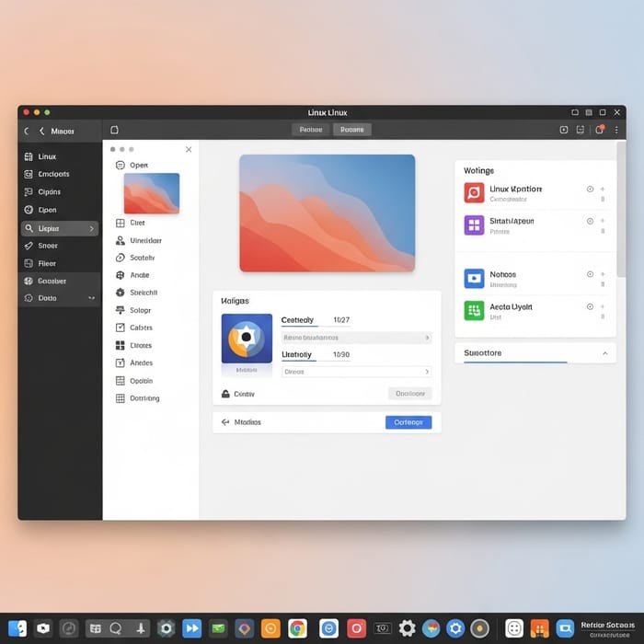Launch Chrome from the dock

297,628
